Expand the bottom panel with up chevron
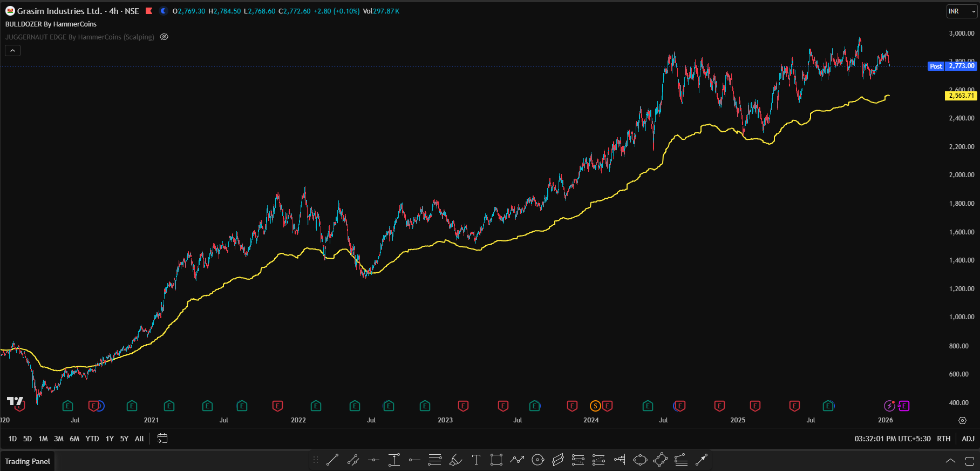The height and width of the screenshot is (471, 980). tap(950, 461)
